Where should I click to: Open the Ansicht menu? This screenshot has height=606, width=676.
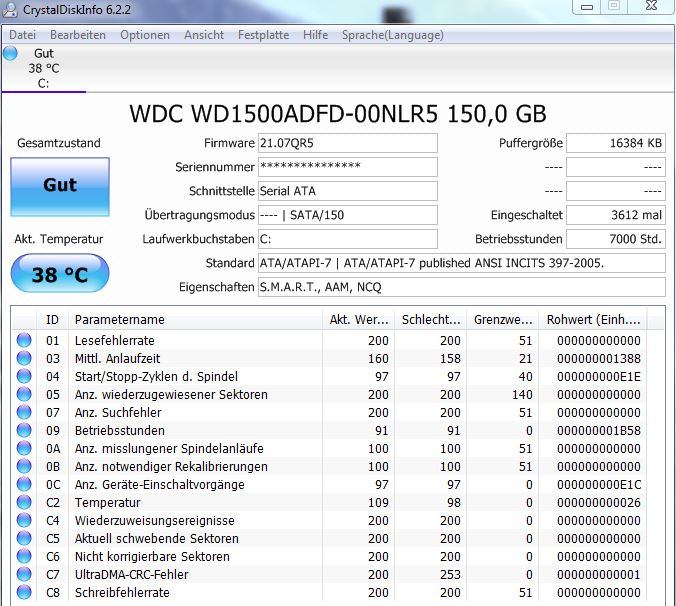[x=204, y=35]
